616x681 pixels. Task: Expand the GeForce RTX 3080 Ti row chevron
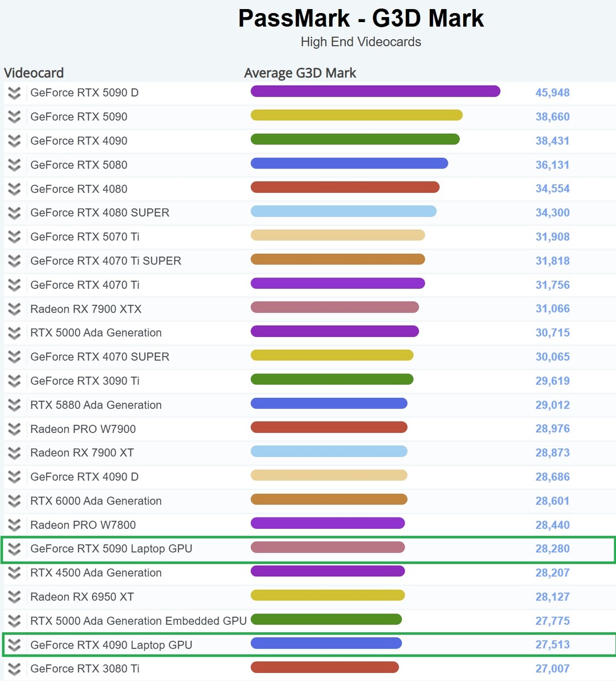pyautogui.click(x=14, y=669)
